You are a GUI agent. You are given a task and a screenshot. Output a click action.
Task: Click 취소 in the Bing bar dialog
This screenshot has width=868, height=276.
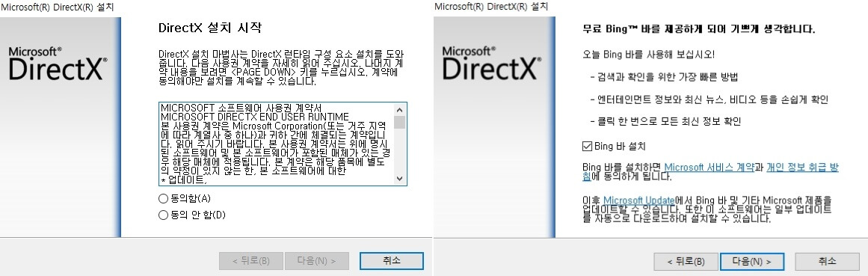(x=827, y=261)
